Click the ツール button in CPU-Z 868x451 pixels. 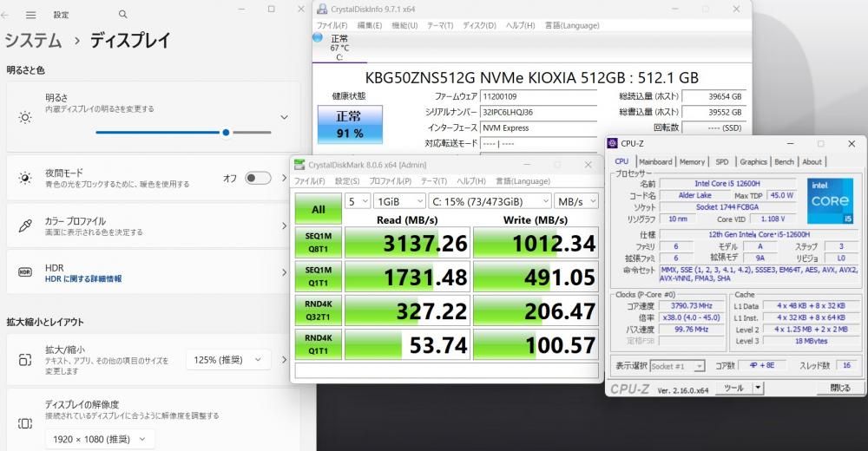734,388
